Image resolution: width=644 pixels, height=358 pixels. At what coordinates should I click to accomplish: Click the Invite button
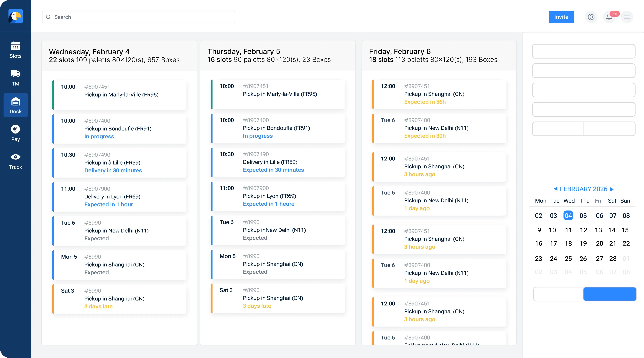(x=561, y=17)
